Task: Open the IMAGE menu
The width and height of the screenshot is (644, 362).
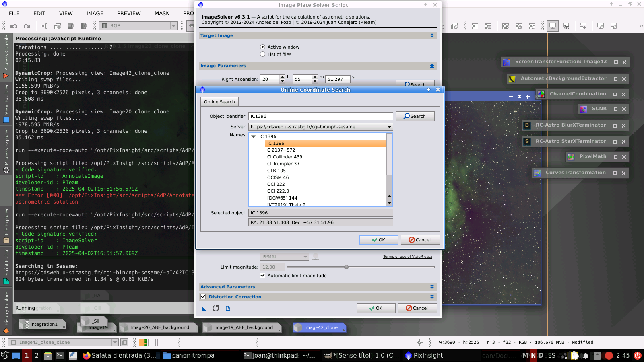Action: 95,13
